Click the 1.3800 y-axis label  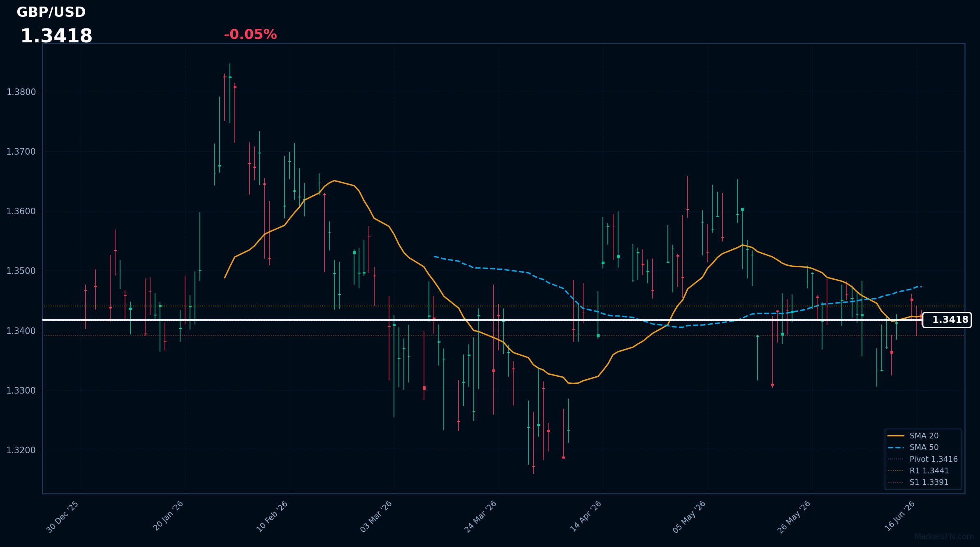click(x=21, y=92)
